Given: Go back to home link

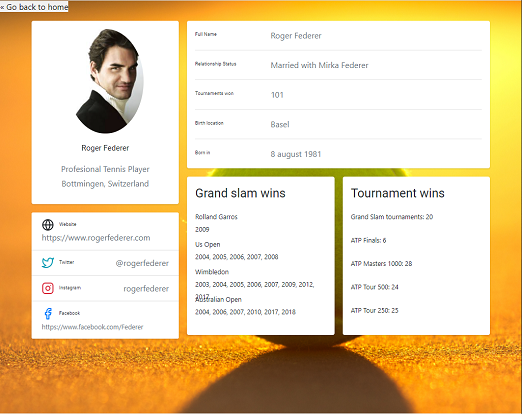Looking at the screenshot, I should [34, 7].
